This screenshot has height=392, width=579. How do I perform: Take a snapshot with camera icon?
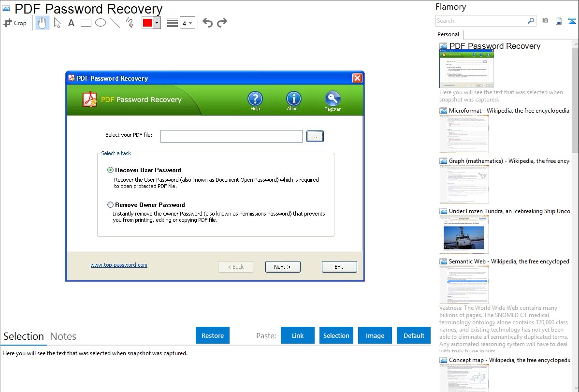point(545,21)
